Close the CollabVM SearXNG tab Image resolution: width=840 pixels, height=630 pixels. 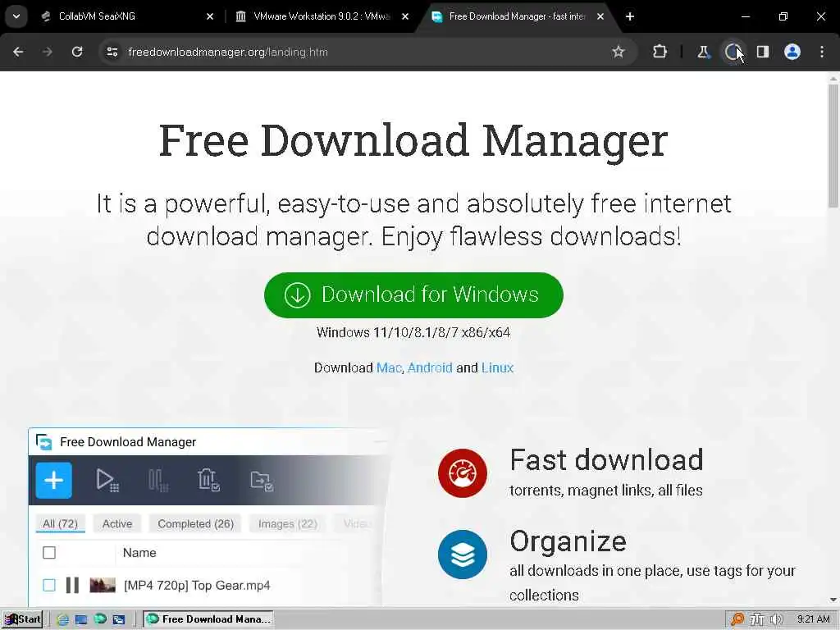[x=210, y=16]
